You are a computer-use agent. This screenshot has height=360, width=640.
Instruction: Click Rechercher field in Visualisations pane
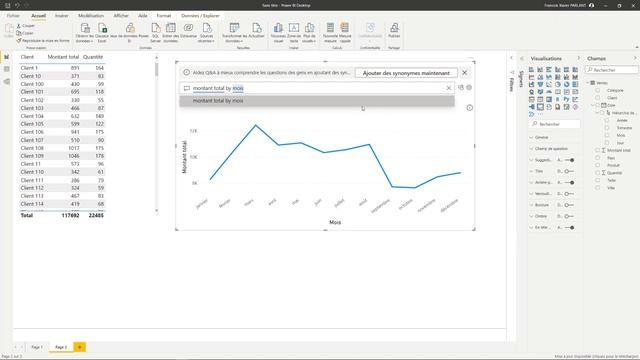(x=555, y=124)
